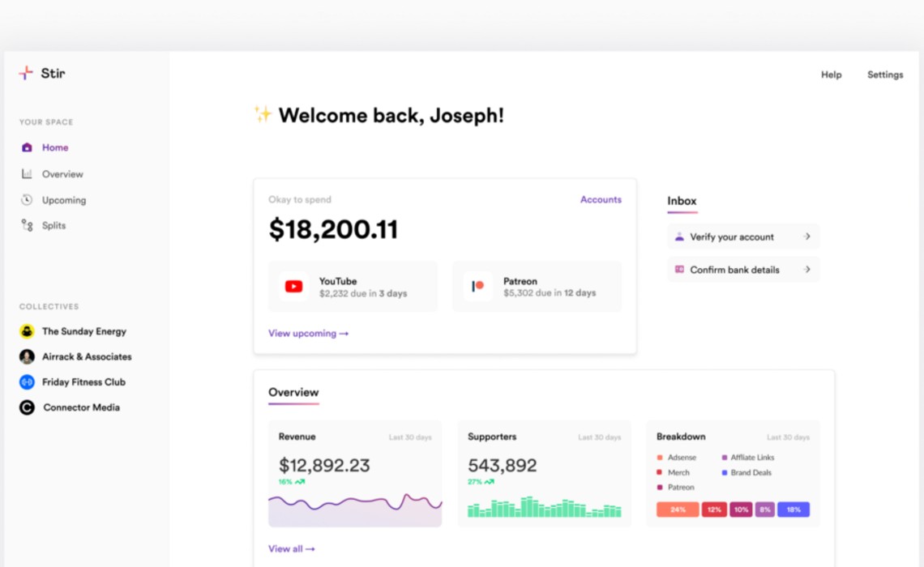
Task: Expand the Confirm bank details chevron
Action: click(x=807, y=270)
